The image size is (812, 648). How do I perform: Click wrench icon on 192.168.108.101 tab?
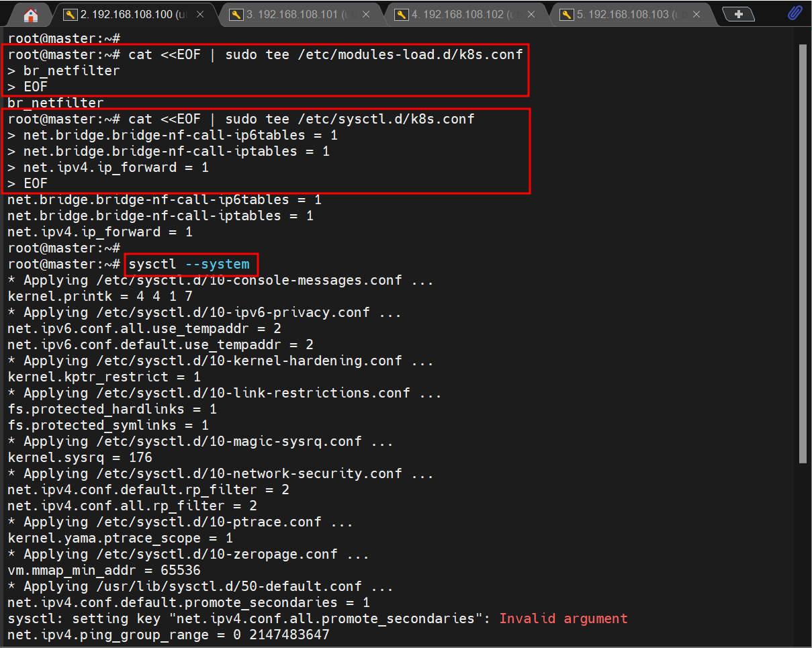(235, 15)
